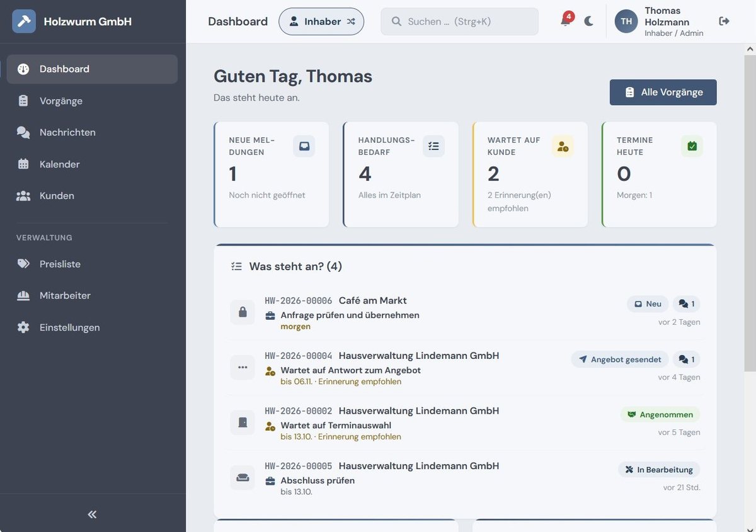Viewport: 756px width, 532px height.
Task: Open the Handlungsbedarf card
Action: pyautogui.click(x=401, y=174)
